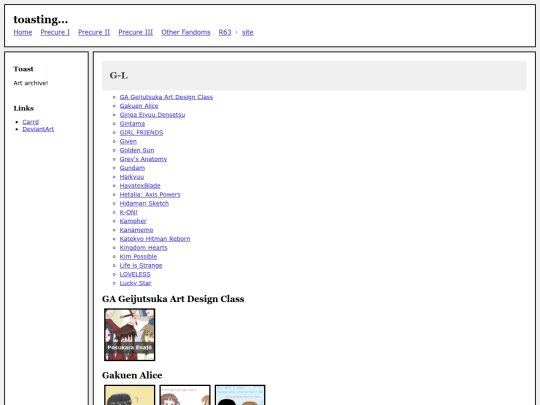
Task: Click the Toast sidebar heading
Action: point(23,69)
